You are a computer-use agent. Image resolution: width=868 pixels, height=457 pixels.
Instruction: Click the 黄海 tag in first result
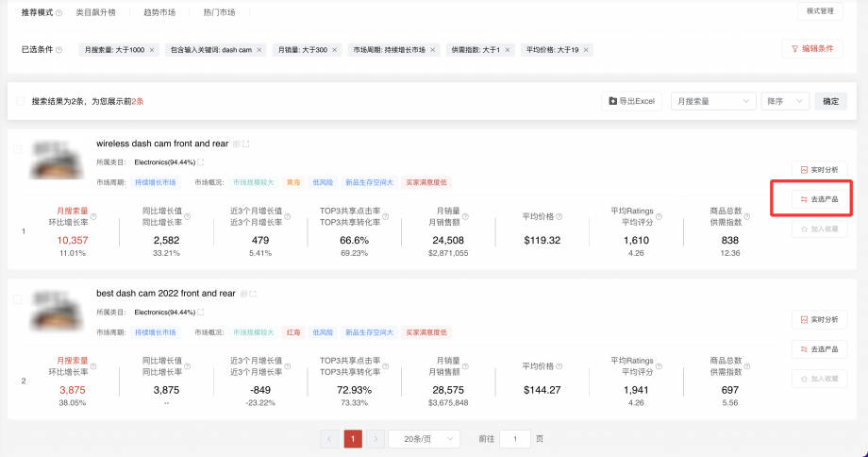click(x=292, y=182)
